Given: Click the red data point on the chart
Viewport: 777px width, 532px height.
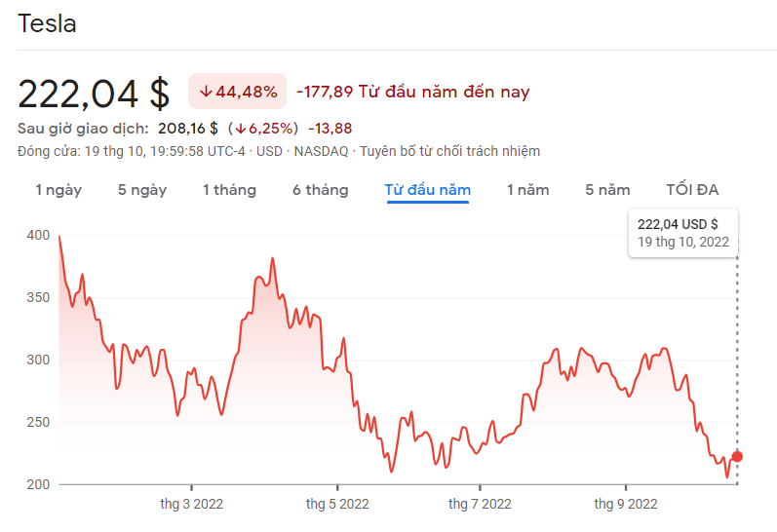Looking at the screenshot, I should 737,457.
